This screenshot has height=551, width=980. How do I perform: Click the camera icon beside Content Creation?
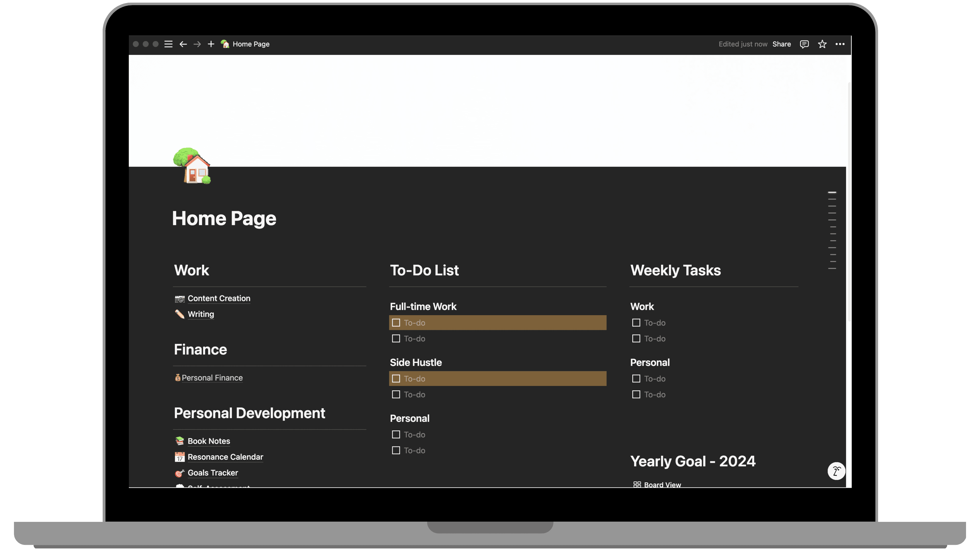[180, 299]
